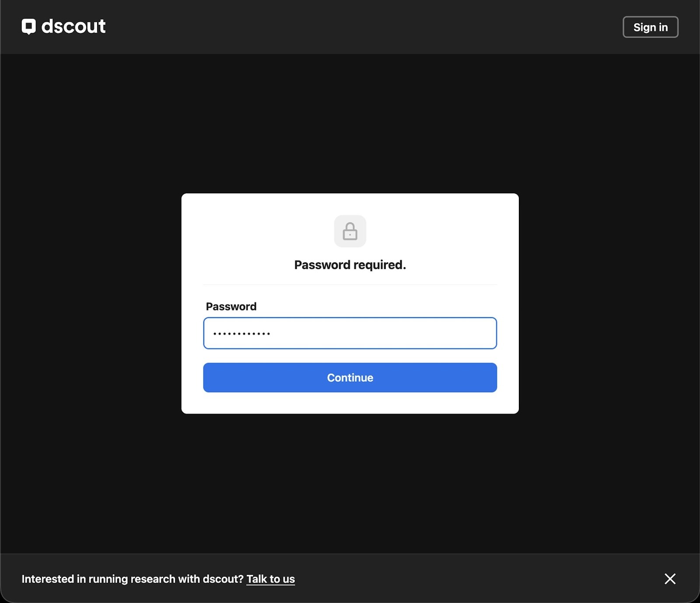The image size is (700, 603).
Task: Click the dscout speech-bubble logo icon
Action: (x=29, y=27)
